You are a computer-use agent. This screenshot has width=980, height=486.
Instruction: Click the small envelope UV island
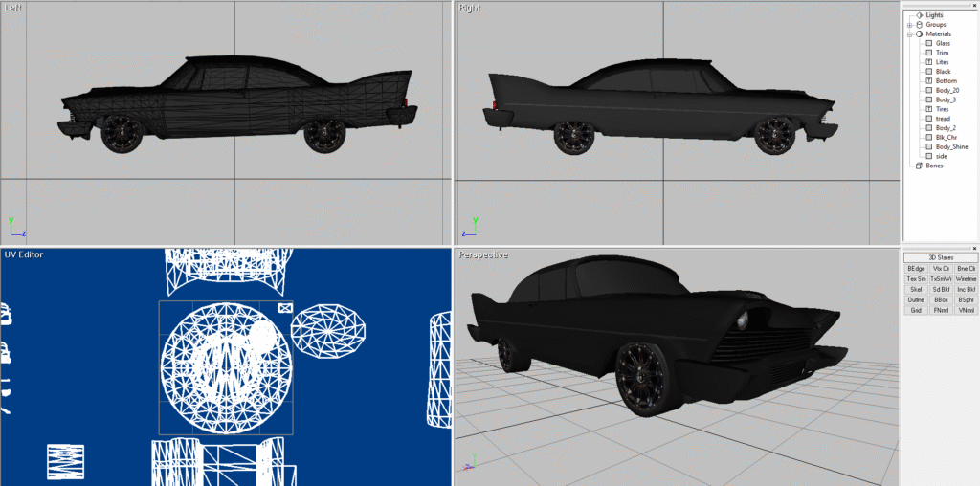click(284, 307)
